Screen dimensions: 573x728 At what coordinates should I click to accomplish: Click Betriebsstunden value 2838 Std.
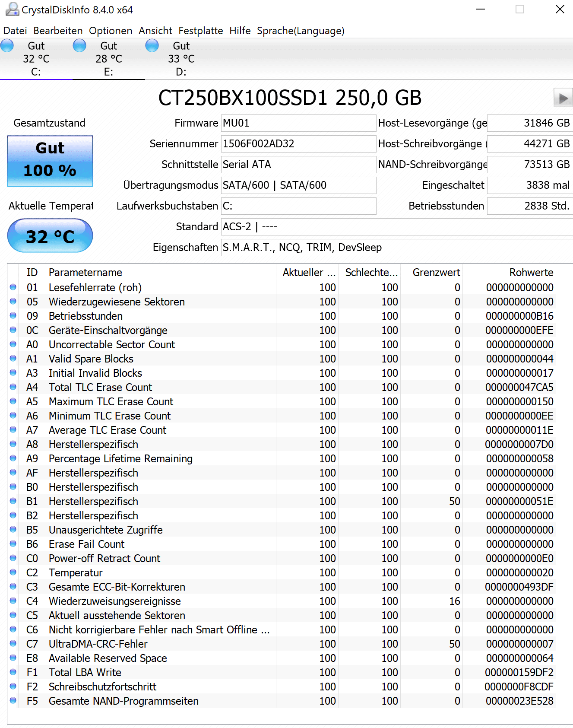point(530,206)
